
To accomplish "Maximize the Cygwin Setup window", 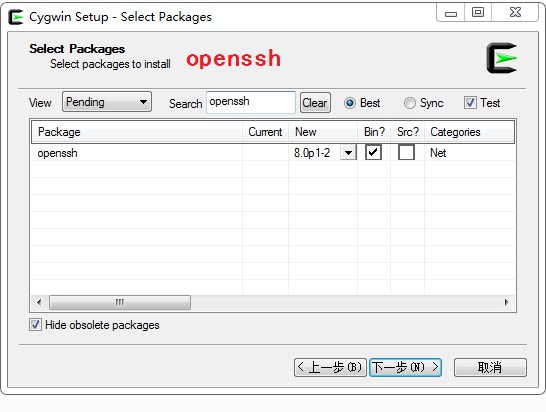I will (x=478, y=13).
